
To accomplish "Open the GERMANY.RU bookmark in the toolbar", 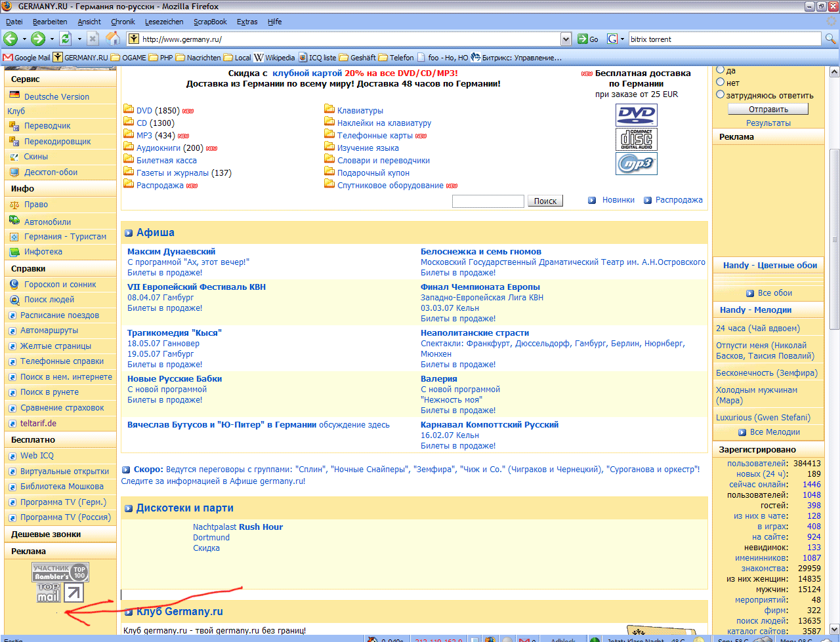I will click(81, 58).
